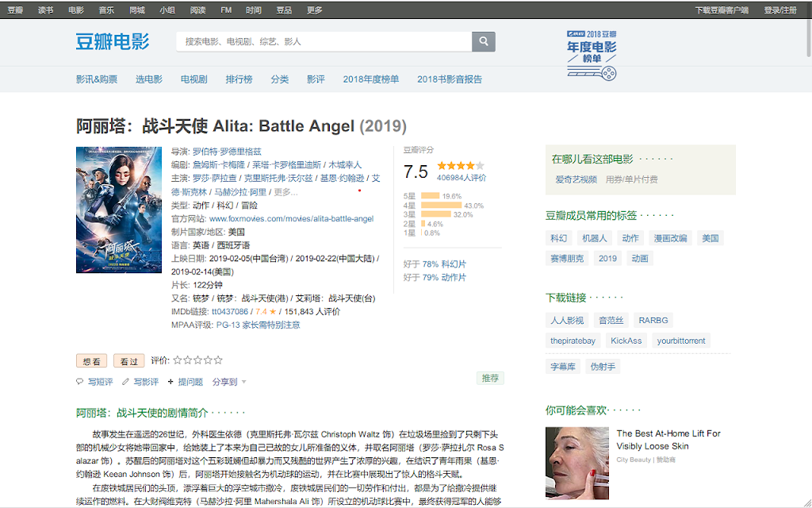Go to 排行榜 tab
The height and width of the screenshot is (508, 812).
[239, 79]
